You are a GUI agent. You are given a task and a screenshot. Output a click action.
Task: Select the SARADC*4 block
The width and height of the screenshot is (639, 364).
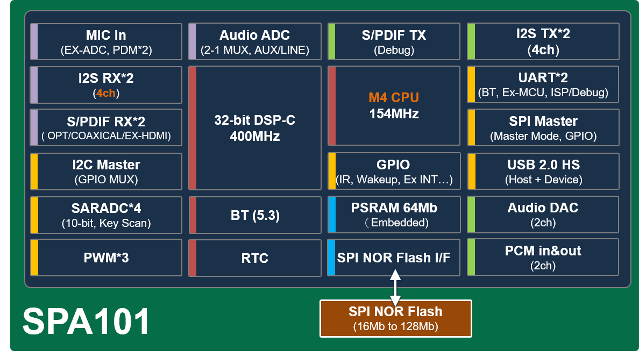106,215
